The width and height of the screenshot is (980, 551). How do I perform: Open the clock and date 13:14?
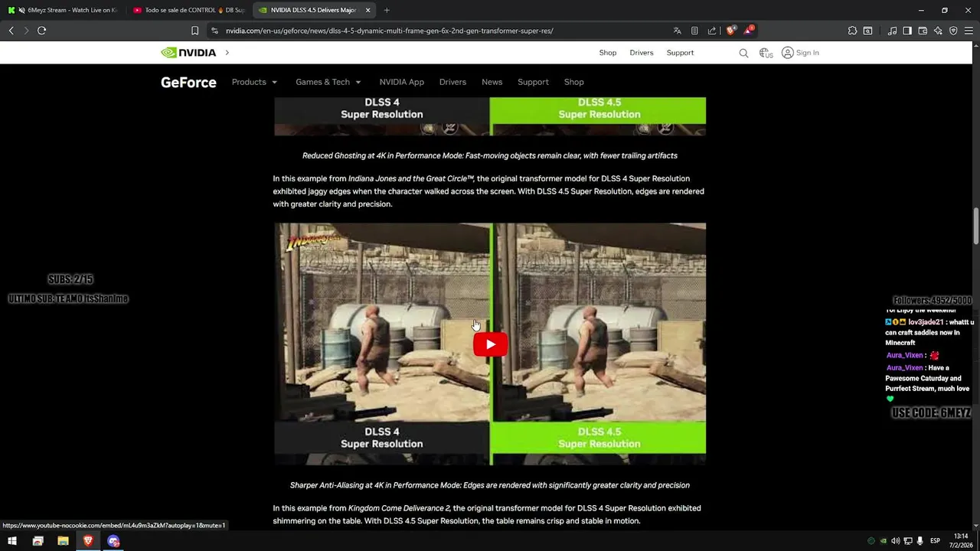(x=961, y=541)
